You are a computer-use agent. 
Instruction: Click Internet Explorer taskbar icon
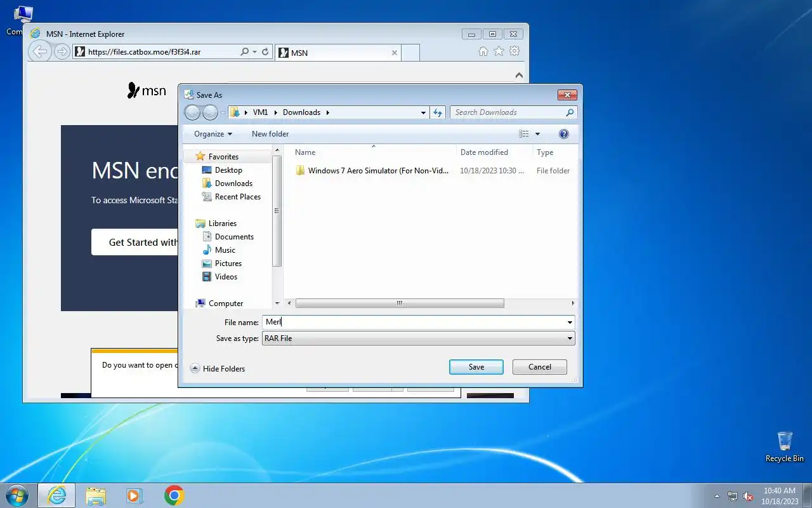(56, 495)
